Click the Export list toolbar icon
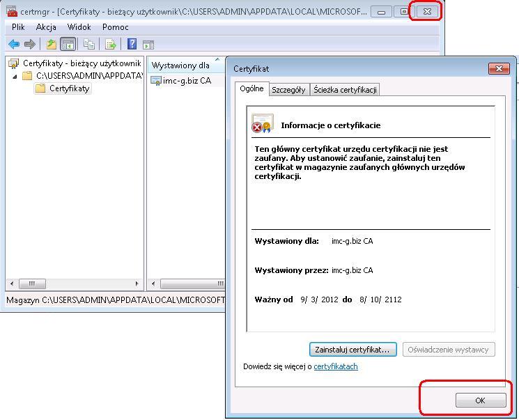519x420 pixels. point(110,44)
